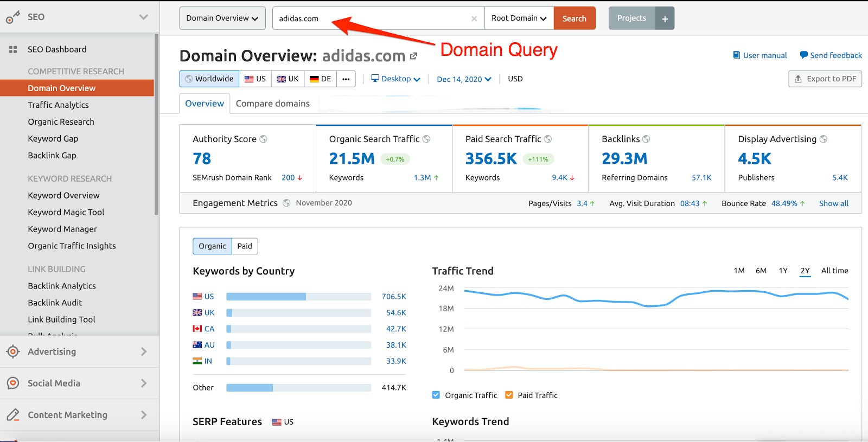Expand the Social Media sidebar section
Viewport: 868px width, 442px height.
point(144,383)
